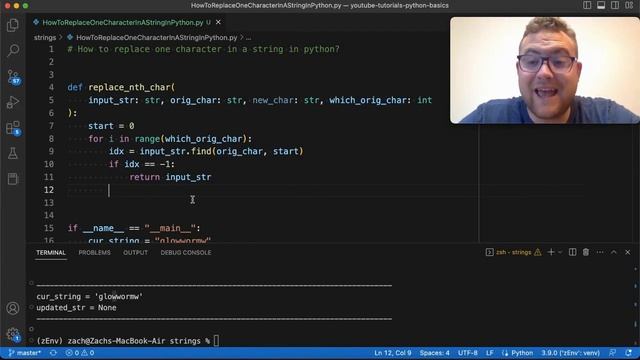Image resolution: width=640 pixels, height=360 pixels.
Task: Split the terminal pane
Action: 573,252
